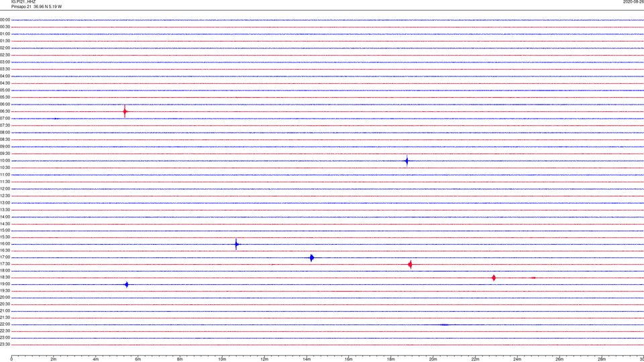Click the blue seismic event on 19:00 trace
This screenshot has width=644, height=362.
pos(127,284)
